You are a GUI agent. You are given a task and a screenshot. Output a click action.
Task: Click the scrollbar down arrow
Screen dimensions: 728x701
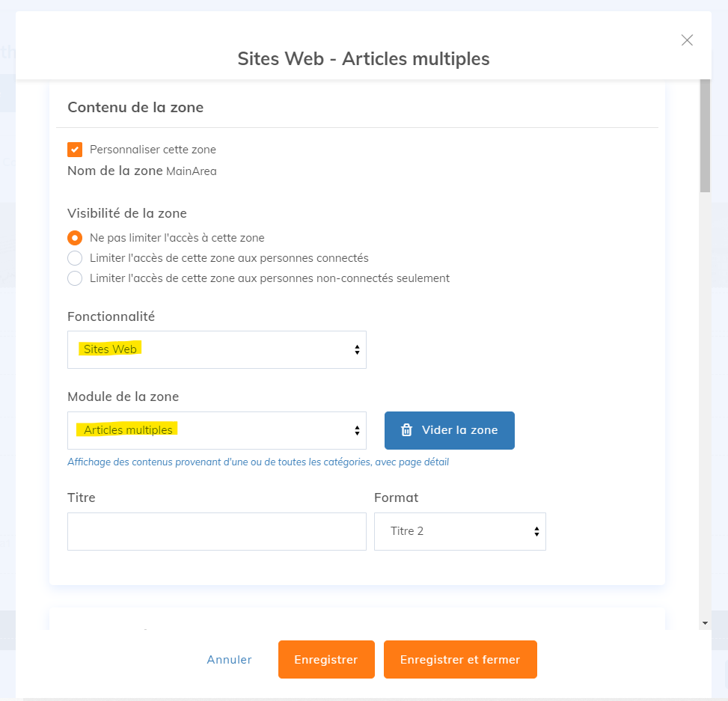[x=705, y=622]
